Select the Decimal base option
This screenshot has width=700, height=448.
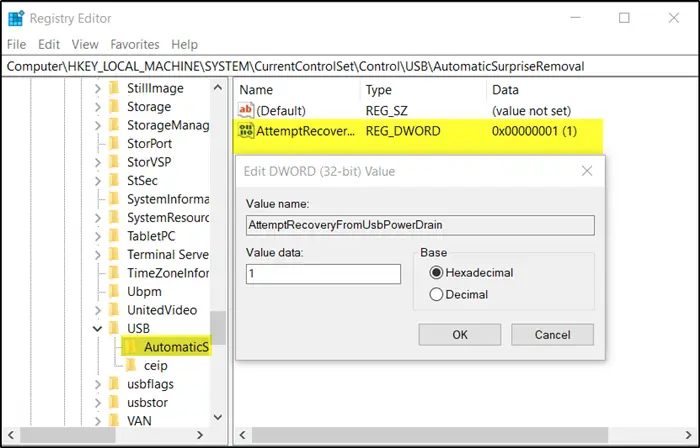pos(436,294)
